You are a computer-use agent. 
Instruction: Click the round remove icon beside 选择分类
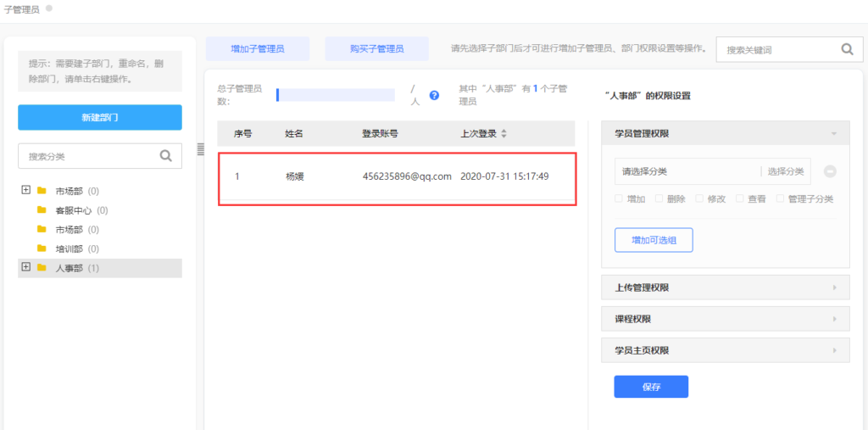[x=830, y=171]
